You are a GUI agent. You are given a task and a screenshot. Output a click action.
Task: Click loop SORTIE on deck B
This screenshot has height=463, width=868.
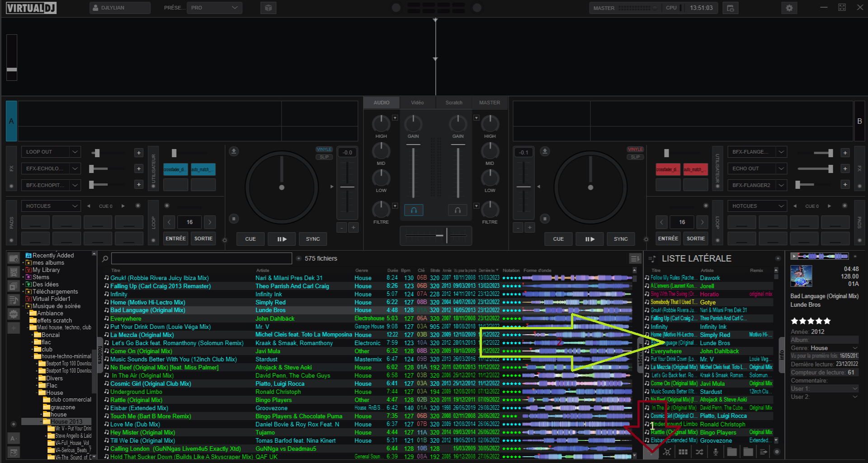click(696, 239)
